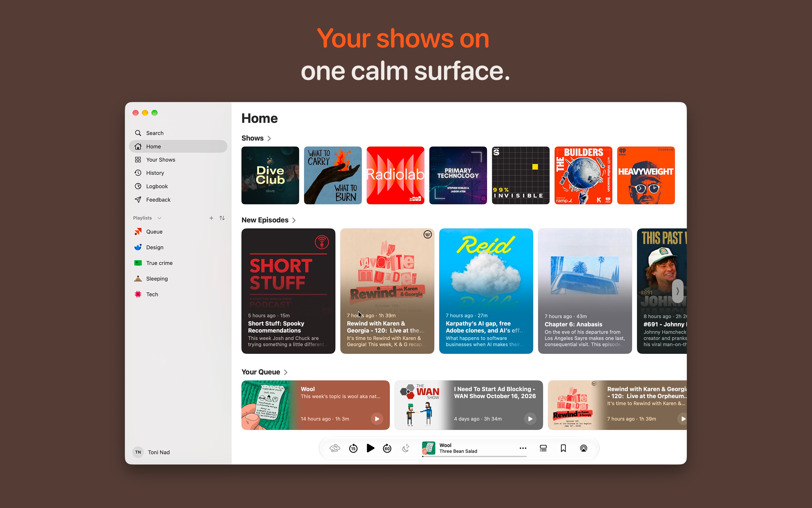Open the Queue playlist
The width and height of the screenshot is (812, 508).
click(x=178, y=231)
